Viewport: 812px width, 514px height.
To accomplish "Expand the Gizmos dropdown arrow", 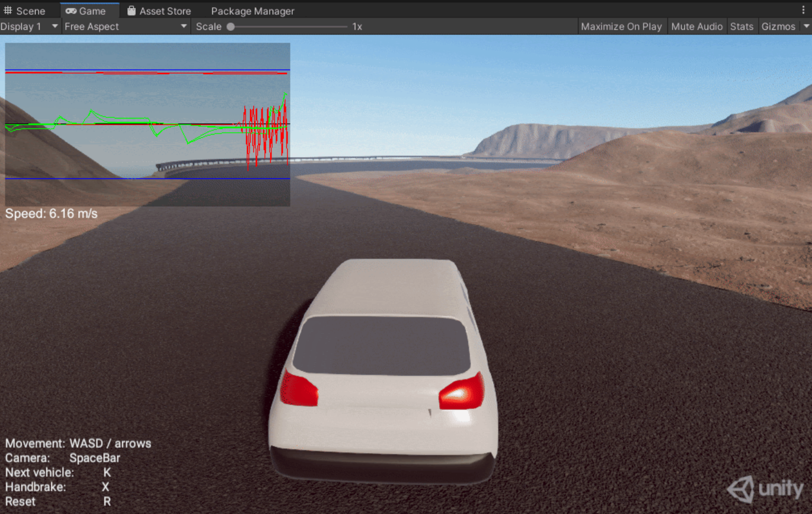I will tap(806, 27).
